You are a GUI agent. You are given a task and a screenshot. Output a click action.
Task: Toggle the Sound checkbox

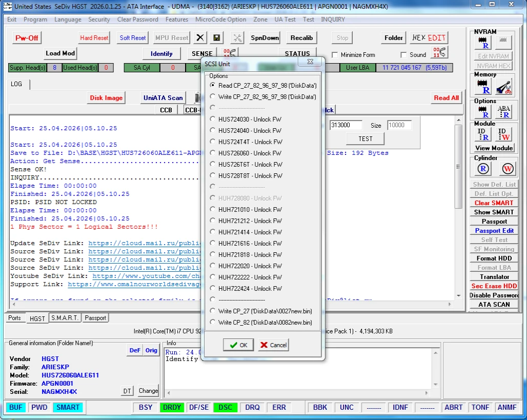[404, 55]
